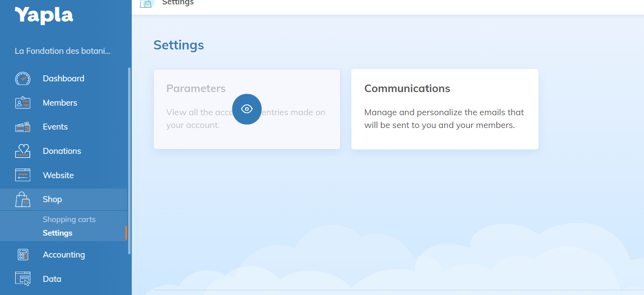Screen dimensions: 644x295
Task: Click the eye view button on Parameters
Action: point(247,109)
